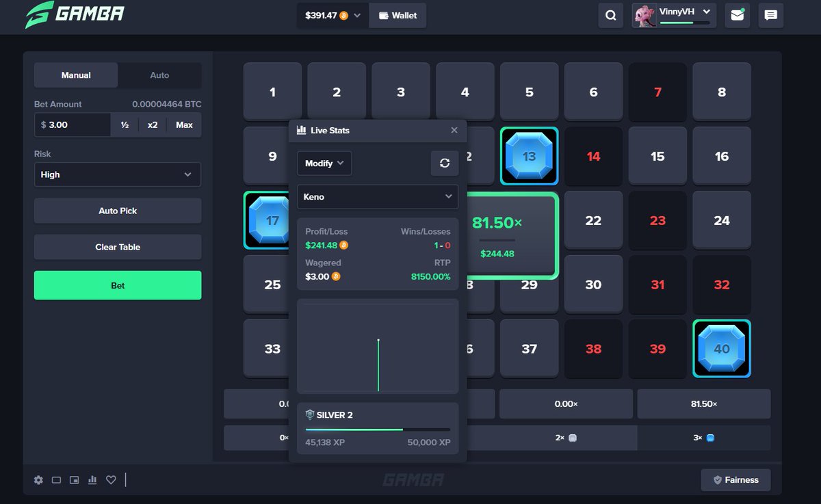Toggle red keno number tile 32
This screenshot has width=821, height=504.
tap(722, 284)
